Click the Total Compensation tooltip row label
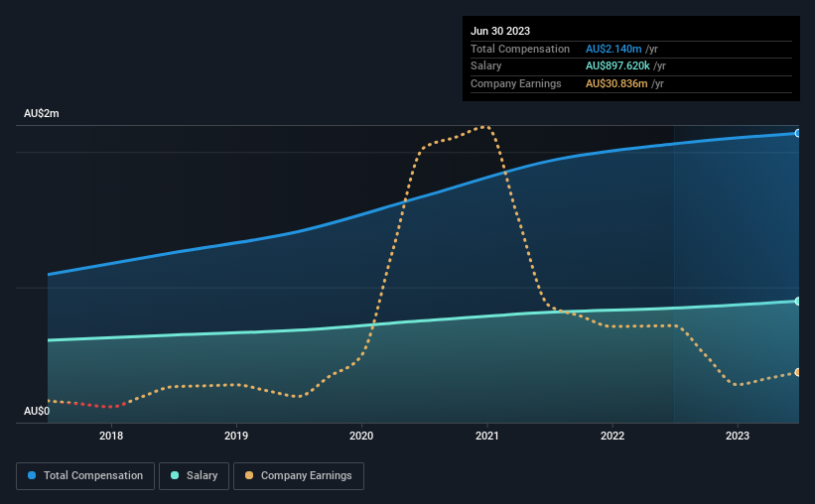The height and width of the screenshot is (504, 815). pyautogui.click(x=520, y=49)
